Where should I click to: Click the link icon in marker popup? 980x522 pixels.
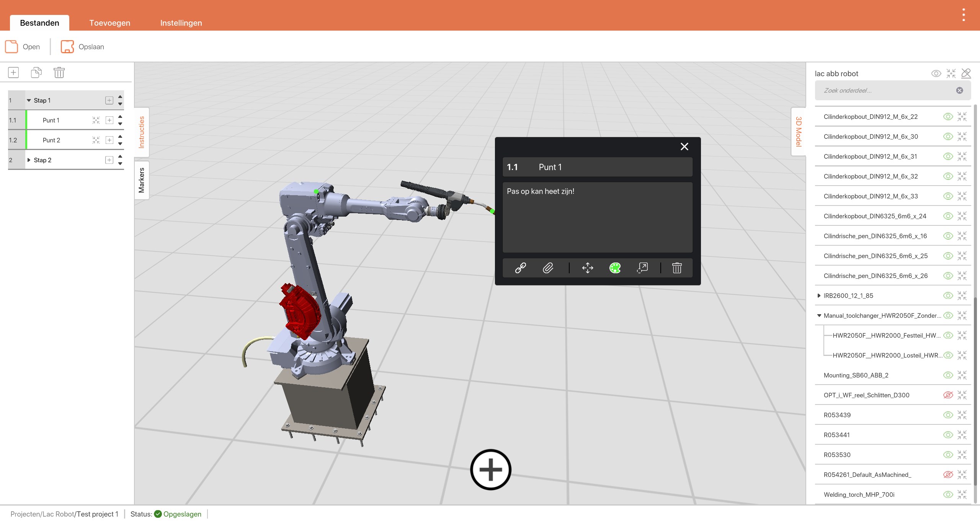pos(520,268)
